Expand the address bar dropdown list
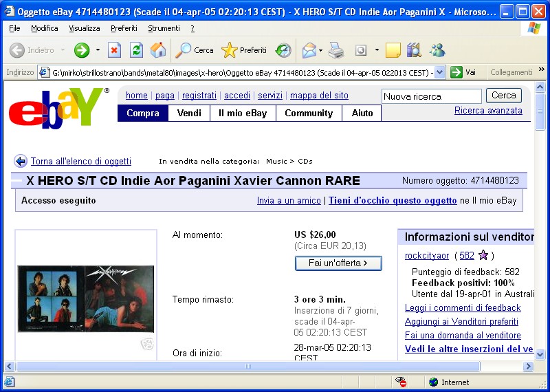 point(441,72)
